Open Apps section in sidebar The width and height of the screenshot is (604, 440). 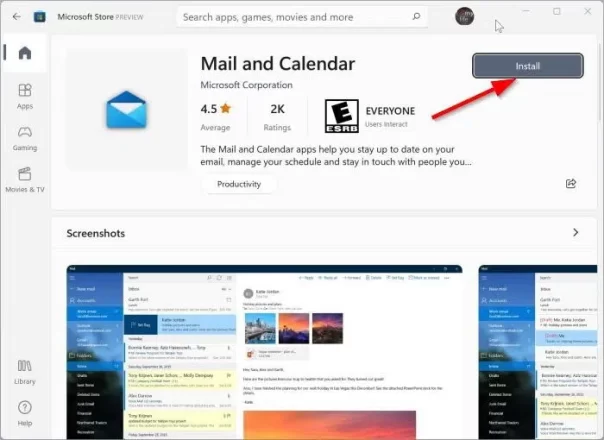(25, 97)
